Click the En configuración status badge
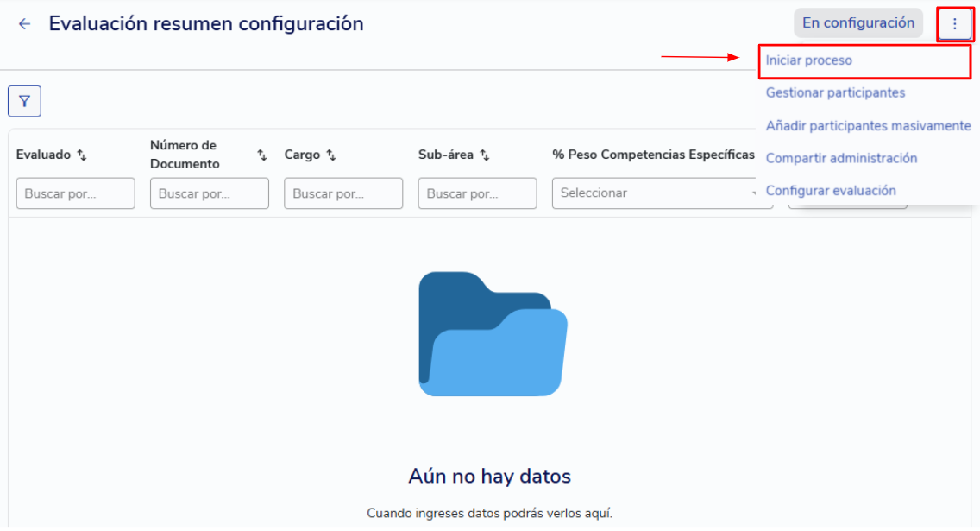Viewport: 980px width, 531px height. point(857,23)
